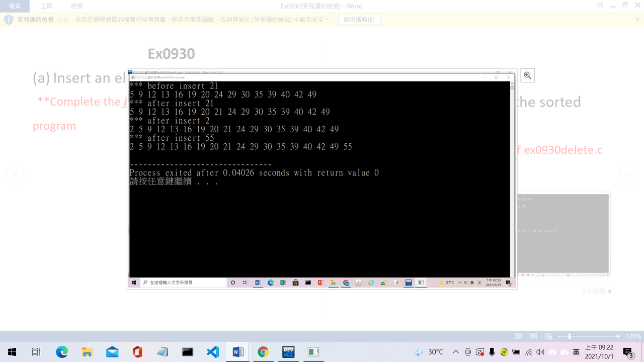The height and width of the screenshot is (362, 644).
Task: Click the "ex0930delete.c" text in the document
Action: [x=563, y=150]
